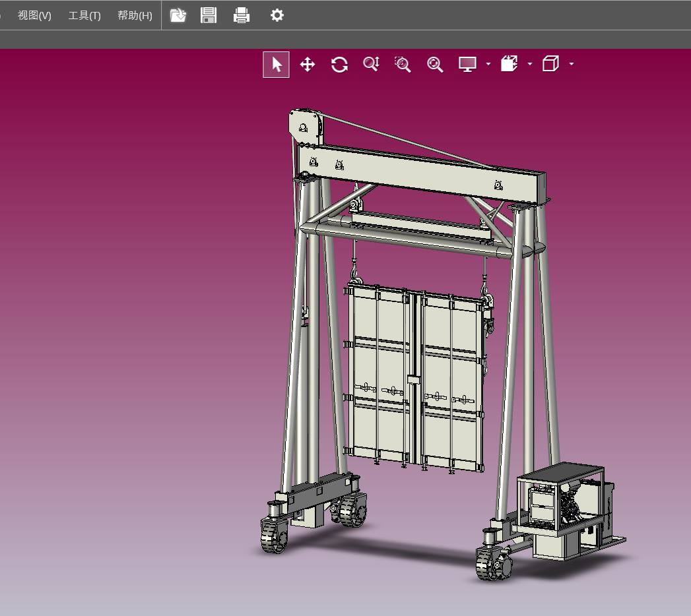Open settings with the gear icon
This screenshot has width=691, height=616.
(x=277, y=15)
